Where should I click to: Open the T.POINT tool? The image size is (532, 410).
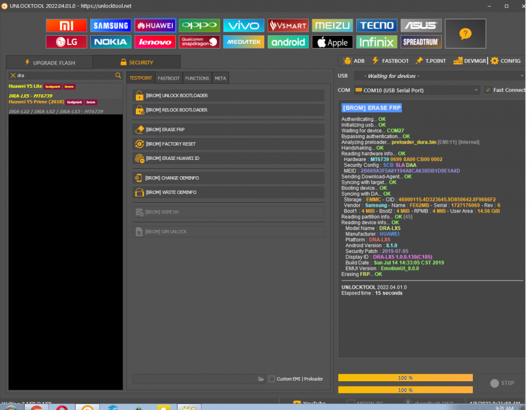pos(431,61)
